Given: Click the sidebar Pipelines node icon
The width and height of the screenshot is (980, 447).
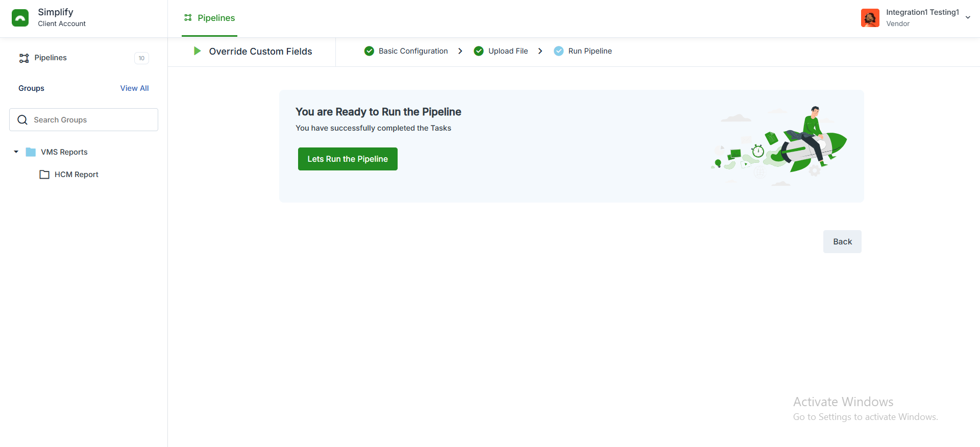Looking at the screenshot, I should click(x=24, y=58).
